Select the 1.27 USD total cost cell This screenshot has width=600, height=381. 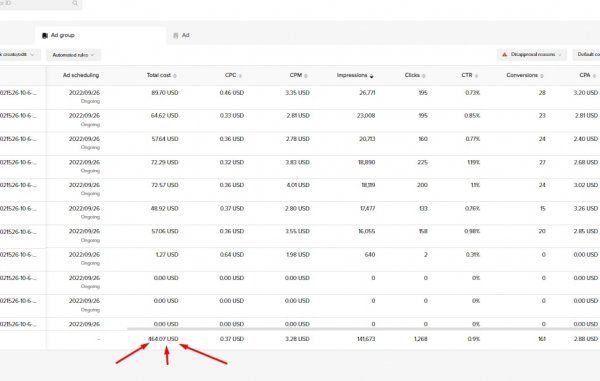tap(167, 255)
